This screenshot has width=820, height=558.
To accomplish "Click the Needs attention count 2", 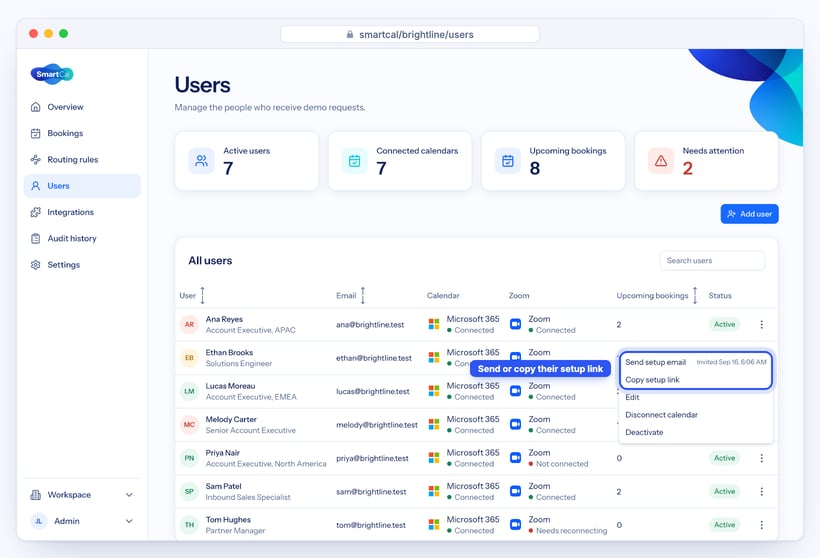I will [688, 168].
